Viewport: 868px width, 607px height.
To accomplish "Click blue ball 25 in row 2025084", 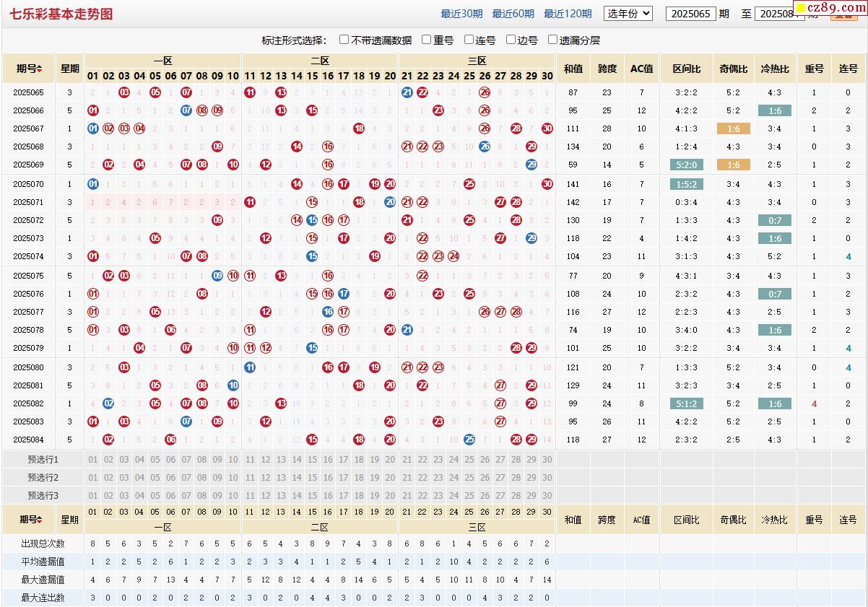I will click(469, 440).
